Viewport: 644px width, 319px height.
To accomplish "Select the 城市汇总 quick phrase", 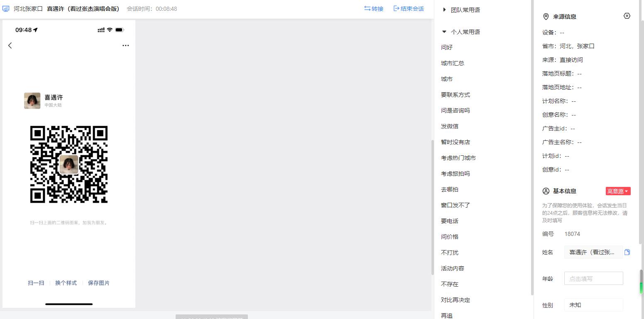I will 453,63.
